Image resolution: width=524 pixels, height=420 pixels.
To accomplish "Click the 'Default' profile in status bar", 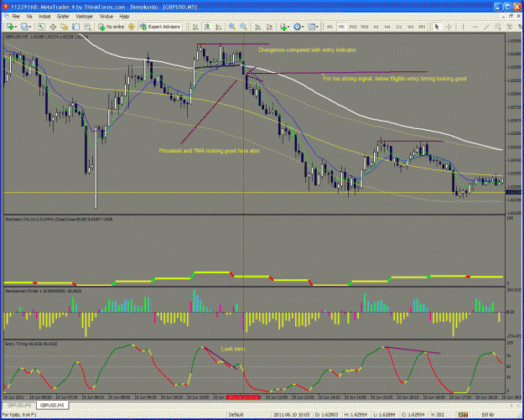I will point(236,415).
